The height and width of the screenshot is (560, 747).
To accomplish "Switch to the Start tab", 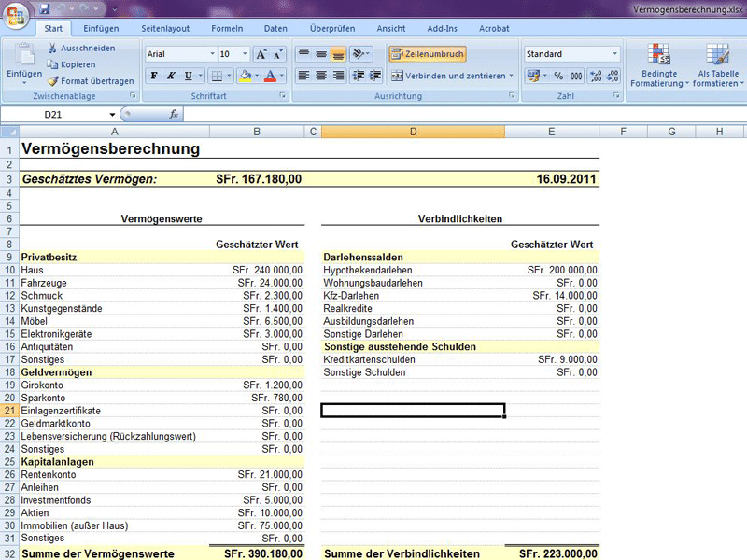I will pyautogui.click(x=53, y=29).
